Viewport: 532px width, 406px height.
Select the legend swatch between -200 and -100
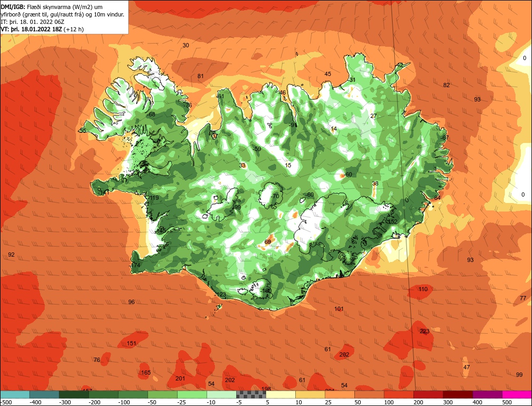pyautogui.click(x=104, y=394)
